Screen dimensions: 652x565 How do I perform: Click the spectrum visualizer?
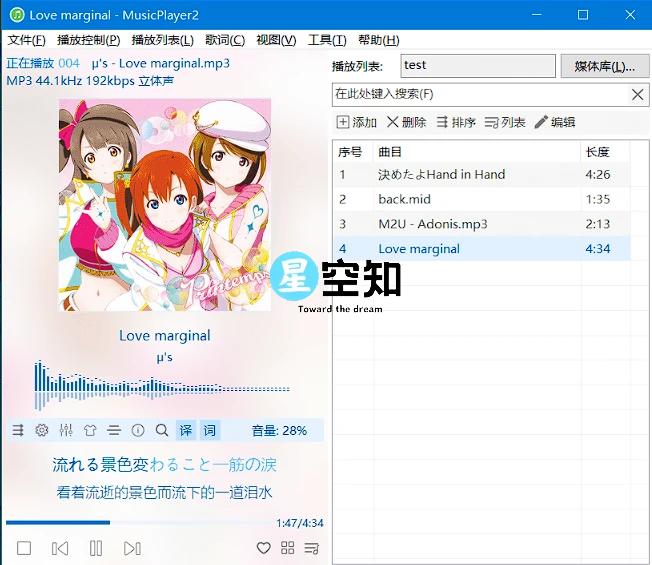[162, 385]
